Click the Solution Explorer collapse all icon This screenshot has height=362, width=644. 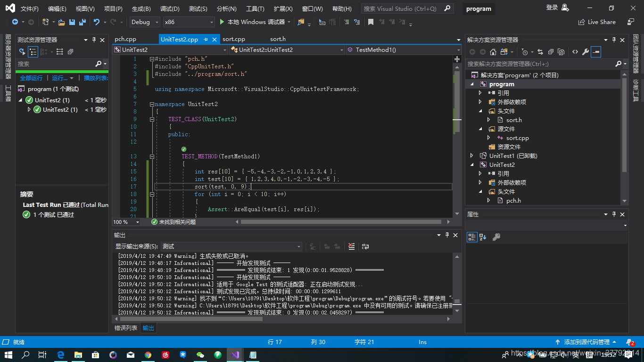tap(550, 52)
